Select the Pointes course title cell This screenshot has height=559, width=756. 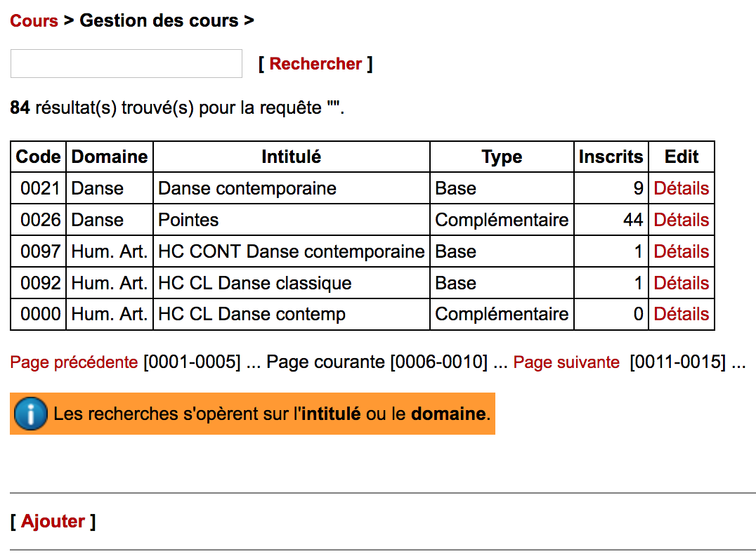pyautogui.click(x=188, y=220)
